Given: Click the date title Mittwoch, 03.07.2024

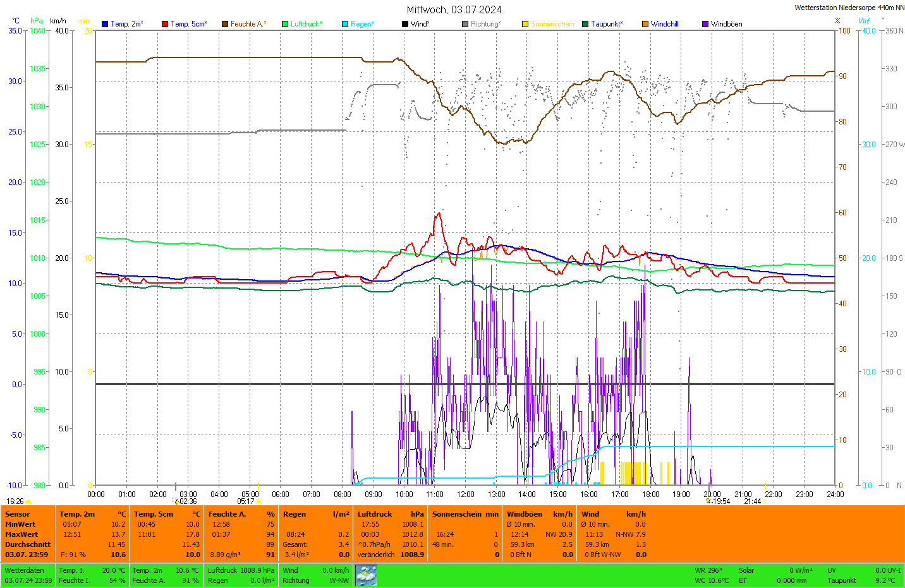Looking at the screenshot, I should click(x=454, y=9).
